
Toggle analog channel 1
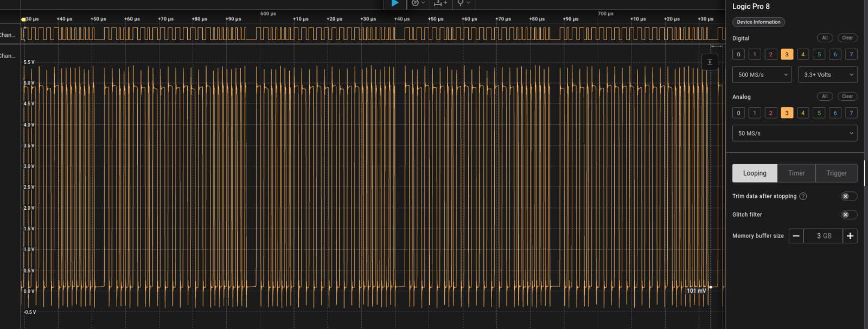tap(755, 113)
